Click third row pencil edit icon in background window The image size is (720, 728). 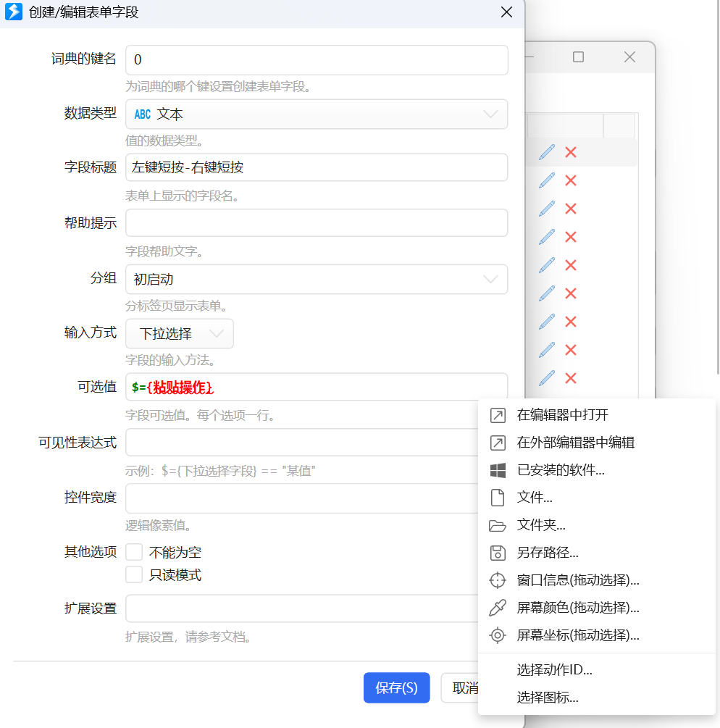[547, 209]
